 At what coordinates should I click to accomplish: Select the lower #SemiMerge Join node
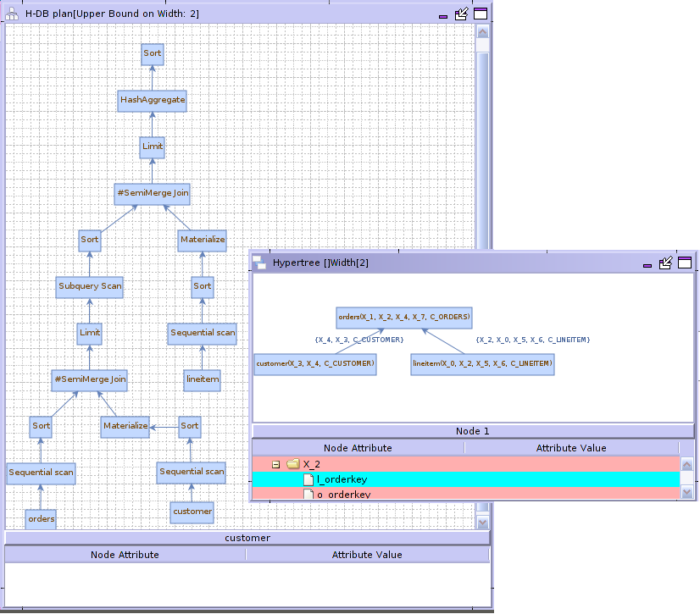pyautogui.click(x=89, y=379)
